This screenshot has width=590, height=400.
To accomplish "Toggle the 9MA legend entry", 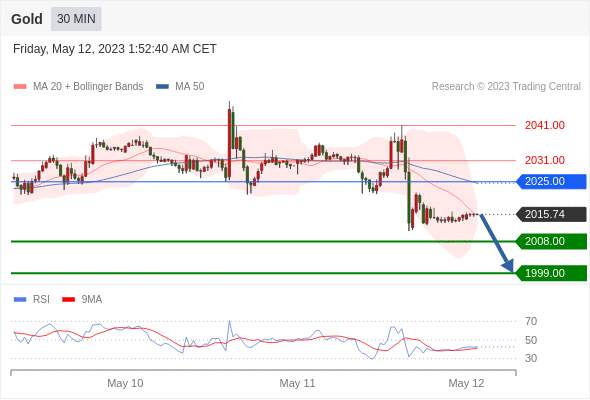I will point(82,299).
